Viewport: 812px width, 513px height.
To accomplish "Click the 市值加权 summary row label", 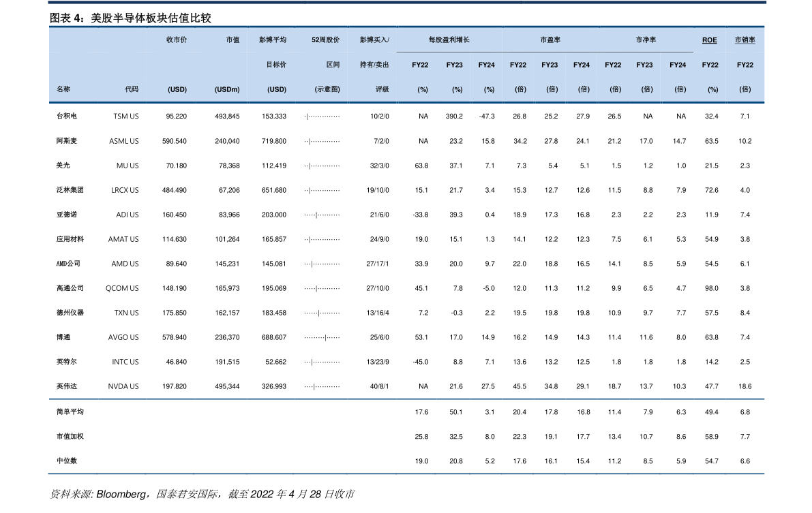I will coord(70,437).
